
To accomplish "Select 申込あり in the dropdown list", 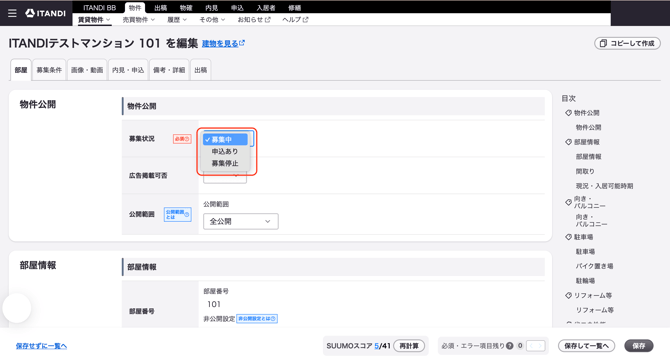I will (x=225, y=151).
